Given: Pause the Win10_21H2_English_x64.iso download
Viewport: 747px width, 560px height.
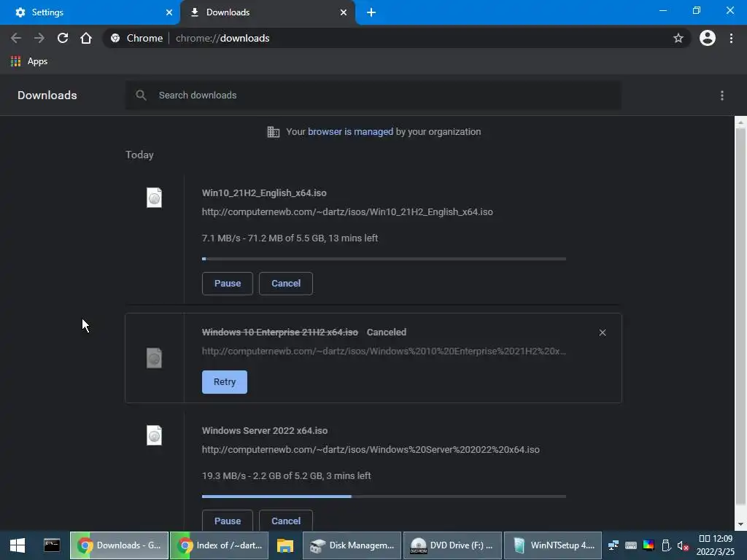Looking at the screenshot, I should coord(228,284).
